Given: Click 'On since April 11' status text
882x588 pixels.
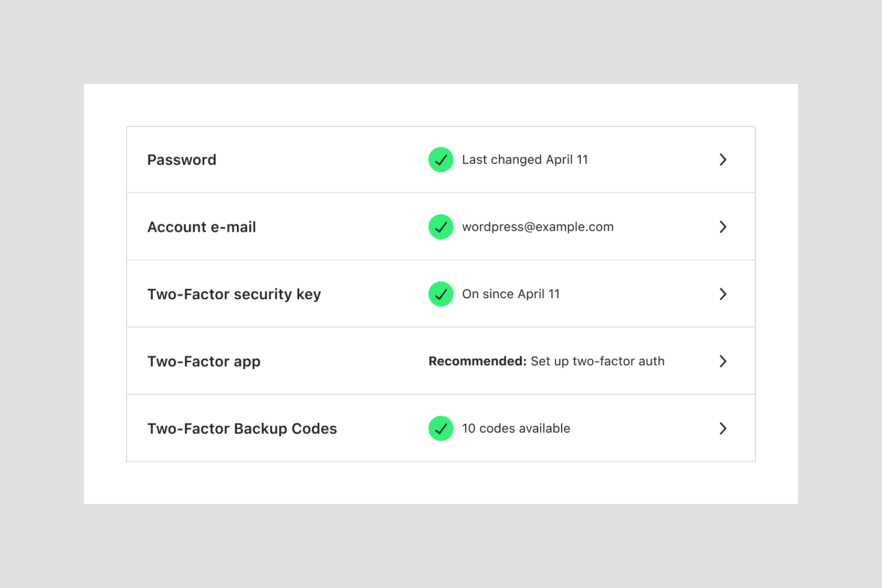Looking at the screenshot, I should [511, 294].
